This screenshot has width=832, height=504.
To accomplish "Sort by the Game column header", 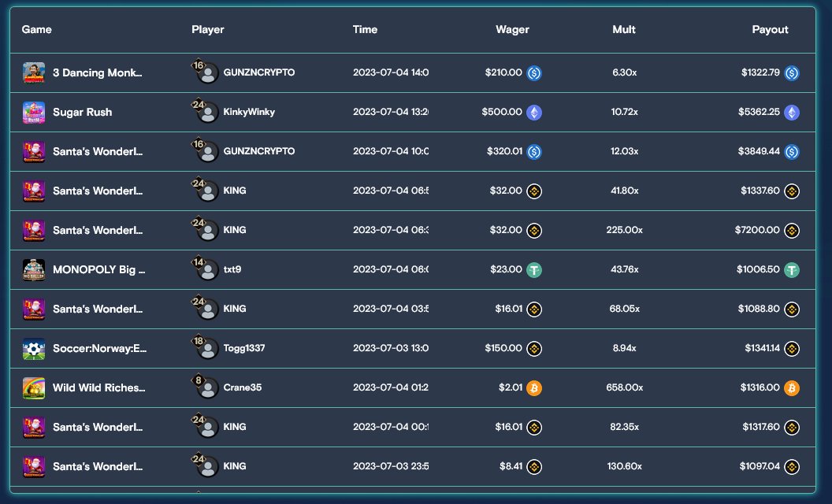I will tap(36, 29).
